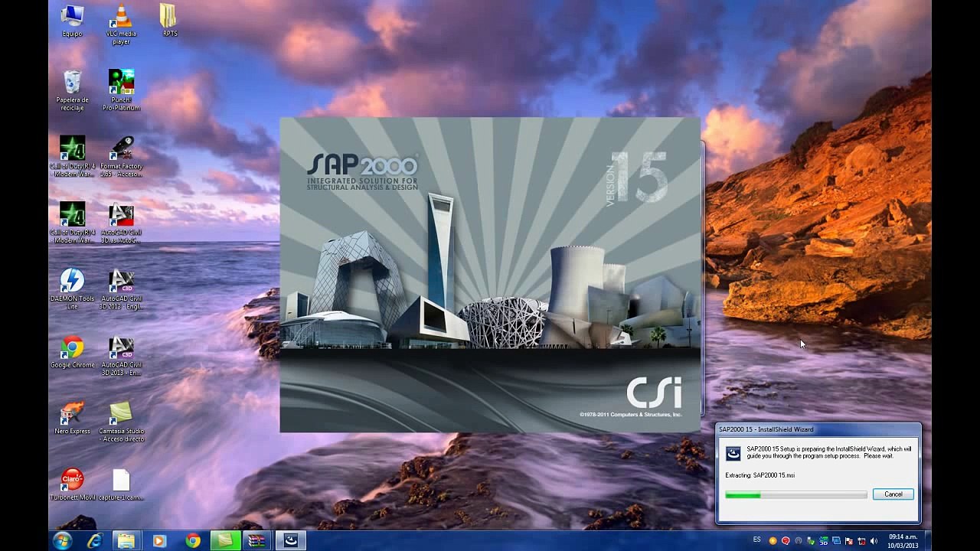
Task: Select the Camtasia Studio desktop shortcut
Action: 121,422
